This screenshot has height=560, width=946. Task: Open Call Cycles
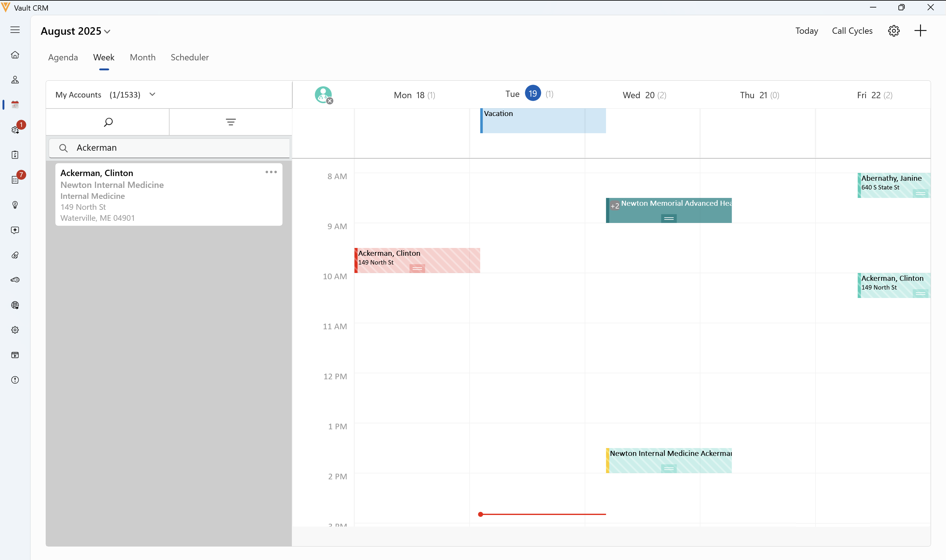click(852, 31)
